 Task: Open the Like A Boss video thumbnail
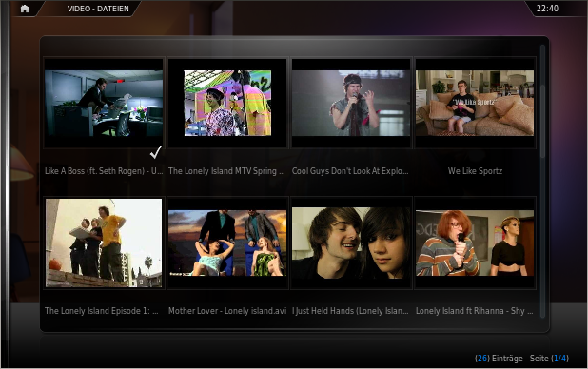click(104, 103)
